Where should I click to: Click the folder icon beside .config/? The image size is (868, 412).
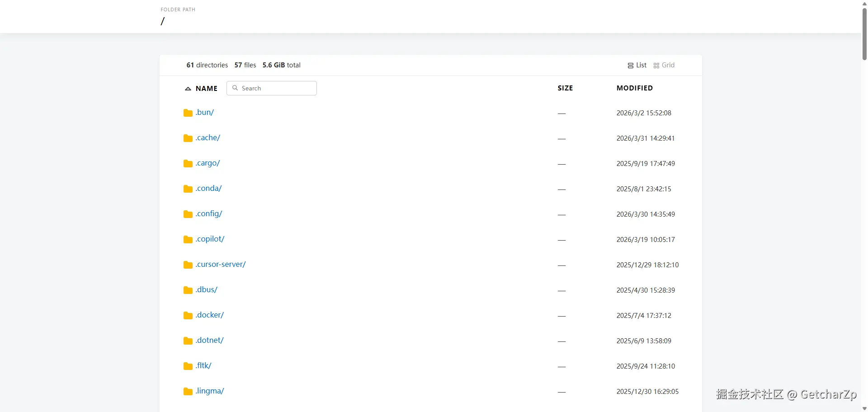[188, 214]
